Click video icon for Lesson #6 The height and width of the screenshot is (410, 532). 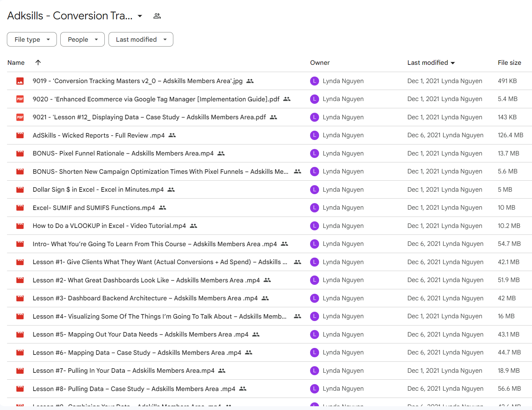[x=20, y=352]
